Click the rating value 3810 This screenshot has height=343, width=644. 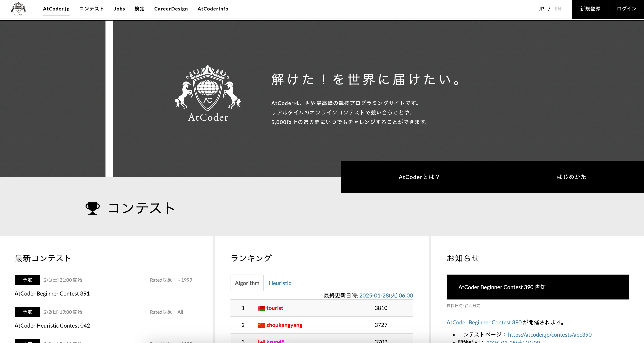[381, 308]
